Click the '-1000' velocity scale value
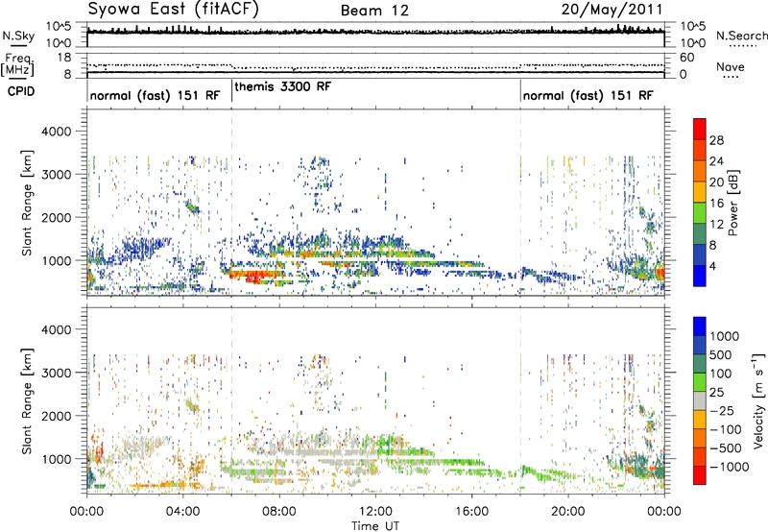 coord(729,467)
